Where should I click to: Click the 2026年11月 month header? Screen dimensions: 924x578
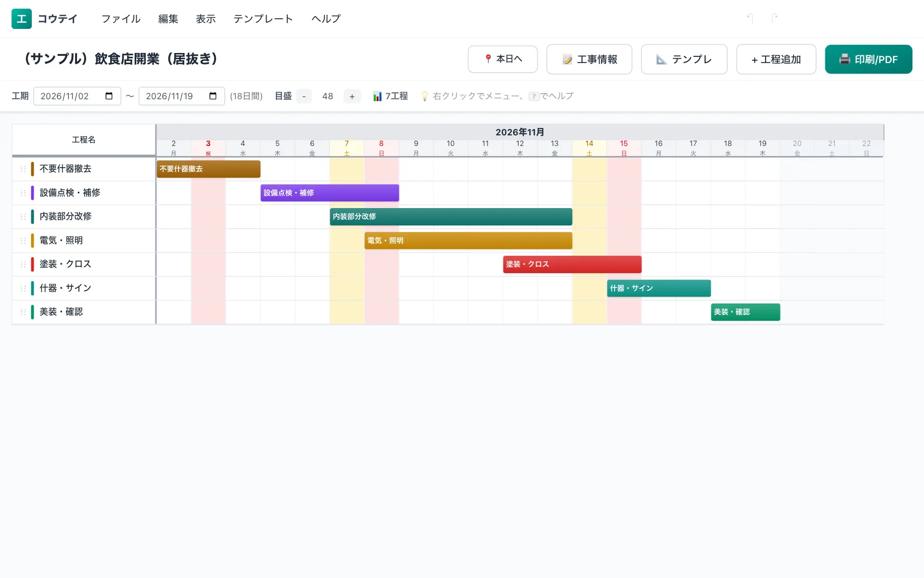[x=520, y=132]
